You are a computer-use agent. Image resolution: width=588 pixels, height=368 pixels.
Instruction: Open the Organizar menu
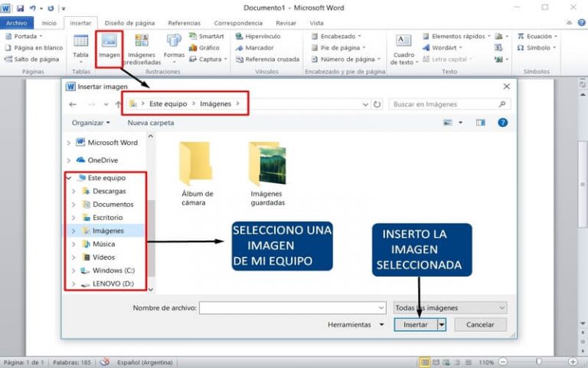pyautogui.click(x=91, y=123)
